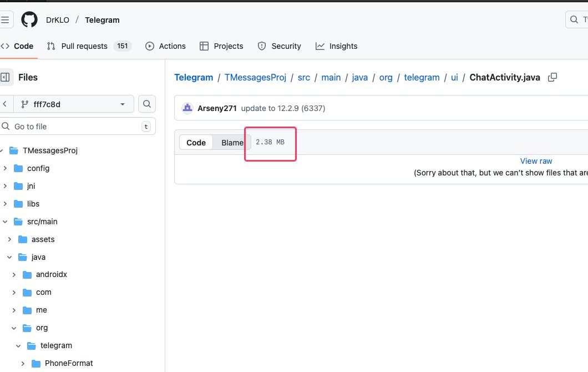Open java in breadcrumb path
The width and height of the screenshot is (588, 372).
click(x=359, y=77)
